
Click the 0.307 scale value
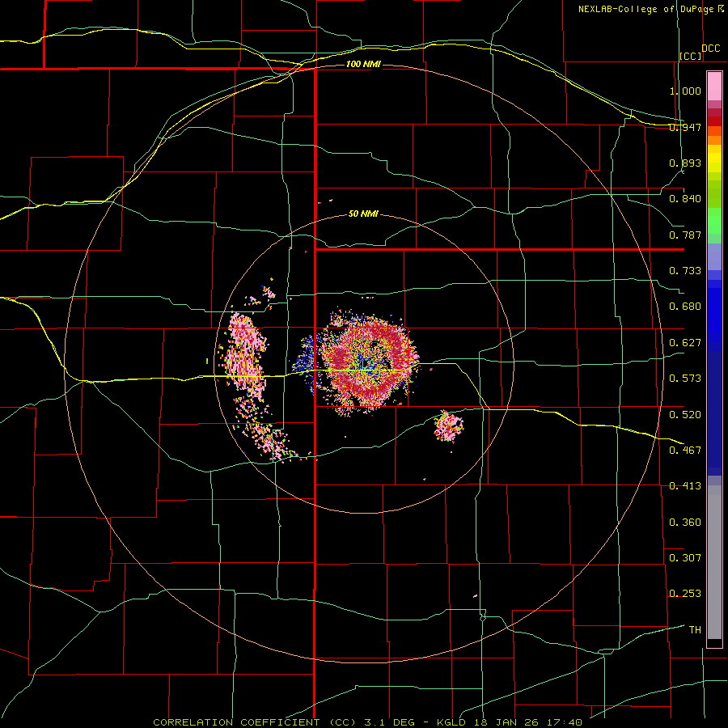[685, 558]
